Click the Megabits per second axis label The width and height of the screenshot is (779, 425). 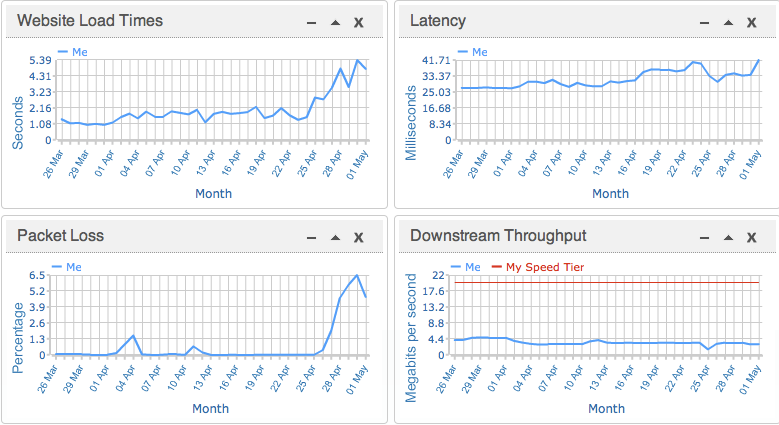(411, 338)
